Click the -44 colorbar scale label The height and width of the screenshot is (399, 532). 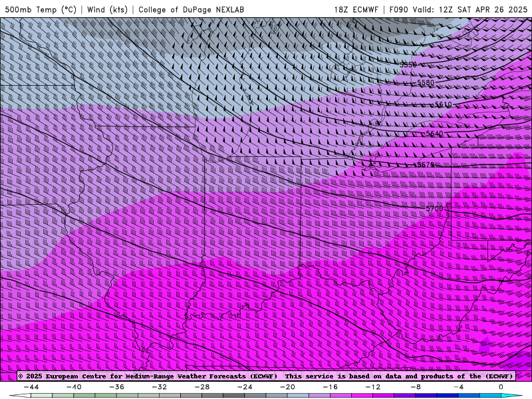[x=31, y=387]
